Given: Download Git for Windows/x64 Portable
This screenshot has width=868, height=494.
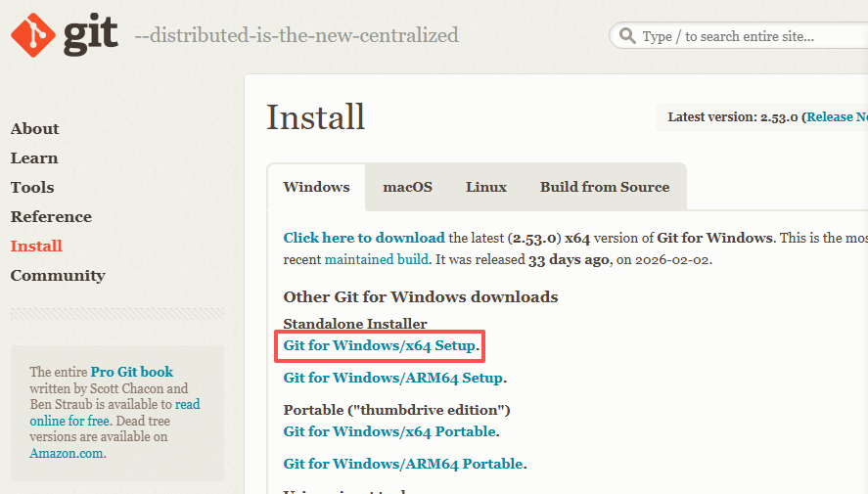Looking at the screenshot, I should (x=389, y=431).
